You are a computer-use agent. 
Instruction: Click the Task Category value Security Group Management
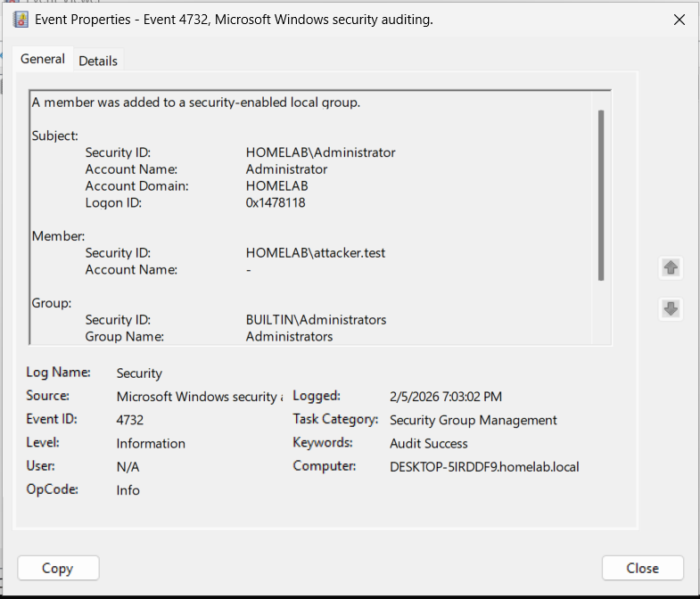pos(474,420)
